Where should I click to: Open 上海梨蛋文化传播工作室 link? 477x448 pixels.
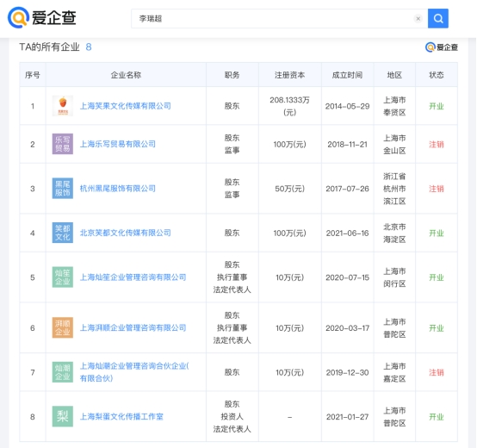click(x=121, y=416)
